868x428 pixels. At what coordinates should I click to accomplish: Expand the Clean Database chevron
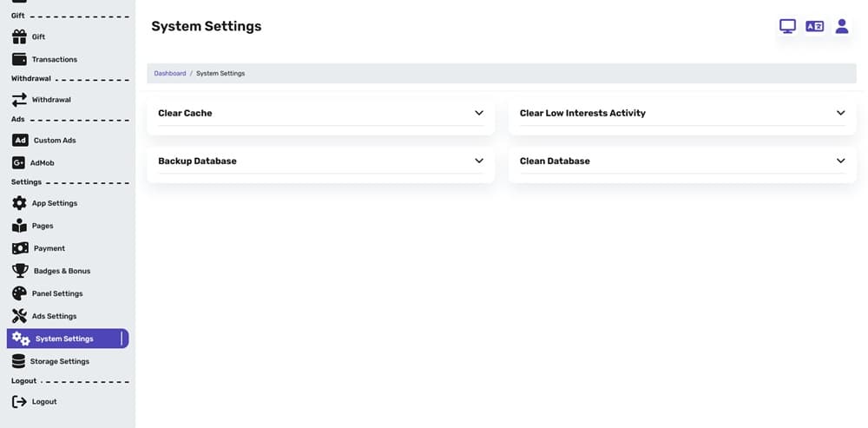(840, 161)
